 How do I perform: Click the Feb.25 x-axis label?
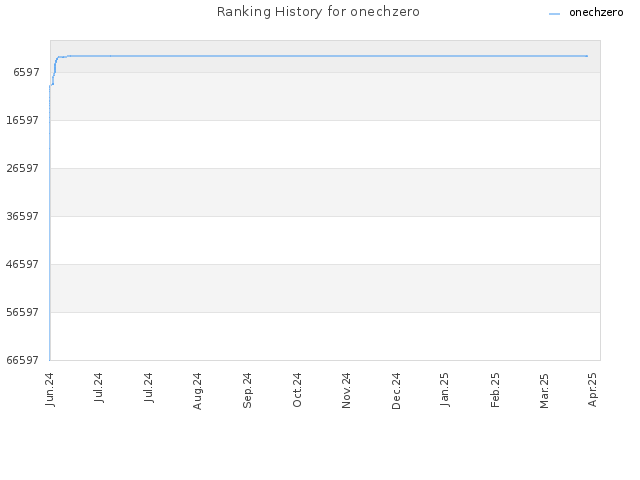[495, 390]
